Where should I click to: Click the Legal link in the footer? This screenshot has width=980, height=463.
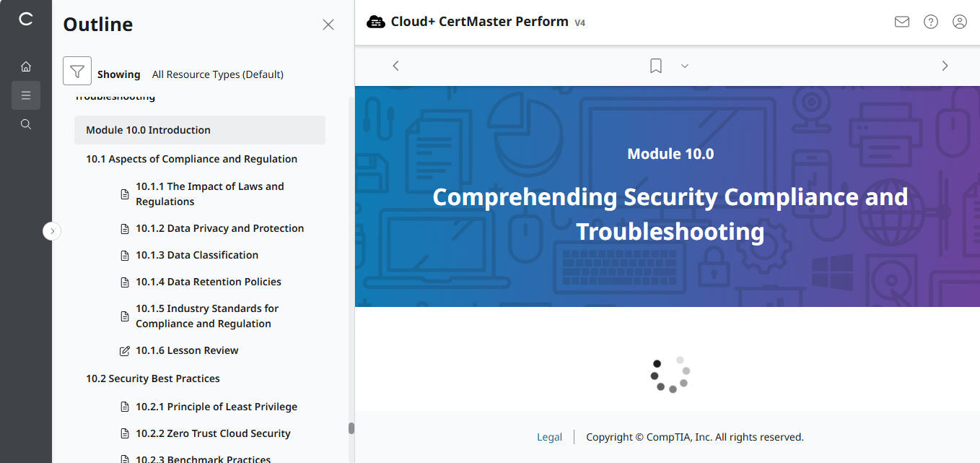tap(549, 436)
